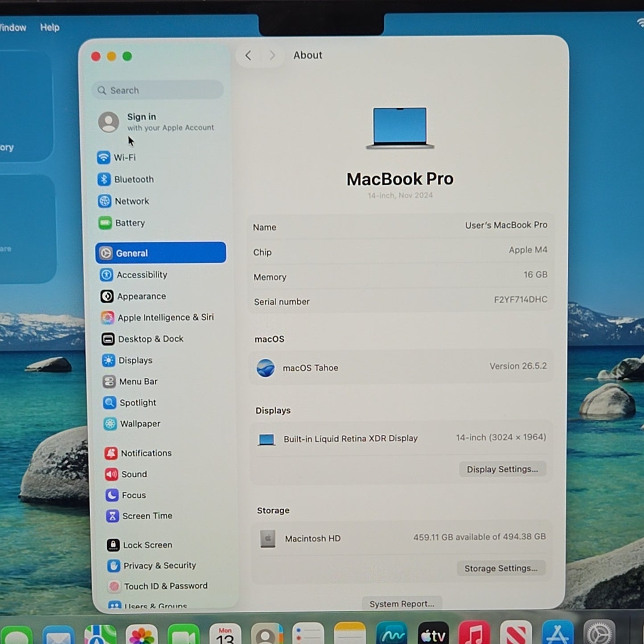Go back with the left chevron

(249, 56)
